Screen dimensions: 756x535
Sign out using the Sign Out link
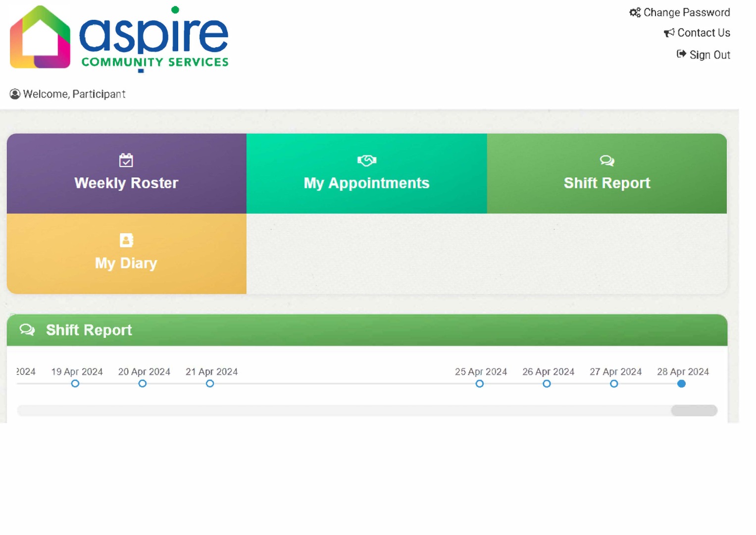point(709,55)
